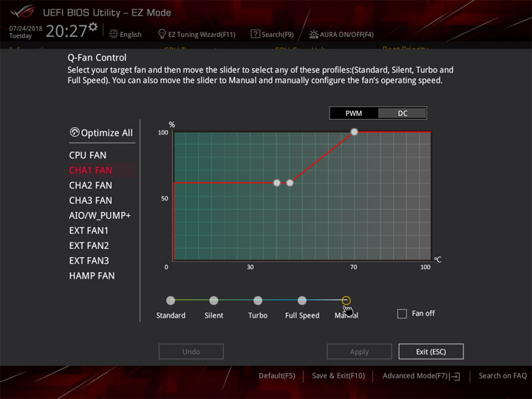
Task: Click the 20:27 clock display
Action: 66,31
